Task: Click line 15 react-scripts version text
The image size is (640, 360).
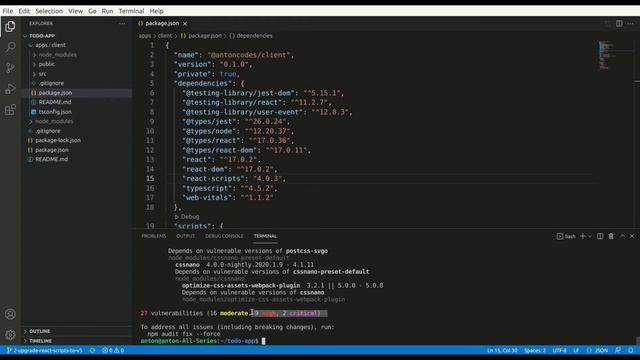Action: (267, 179)
